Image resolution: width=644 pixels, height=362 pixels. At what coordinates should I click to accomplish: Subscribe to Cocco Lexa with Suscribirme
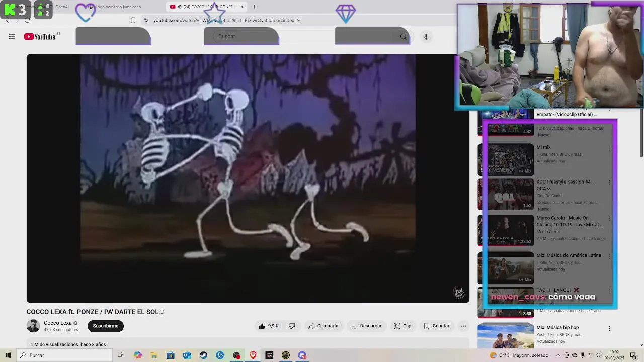coord(106,326)
